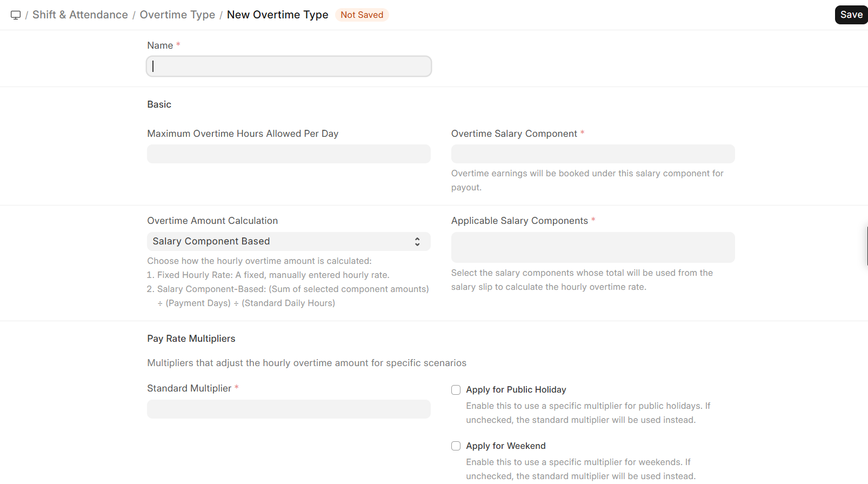Focus the Name text field
Image resolution: width=868 pixels, height=484 pixels.
click(289, 67)
